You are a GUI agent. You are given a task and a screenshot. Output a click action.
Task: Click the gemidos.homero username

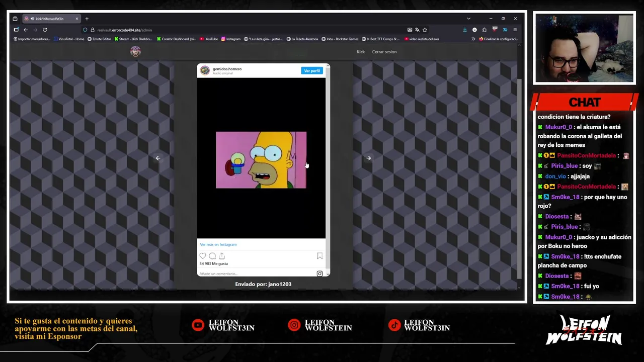click(227, 69)
